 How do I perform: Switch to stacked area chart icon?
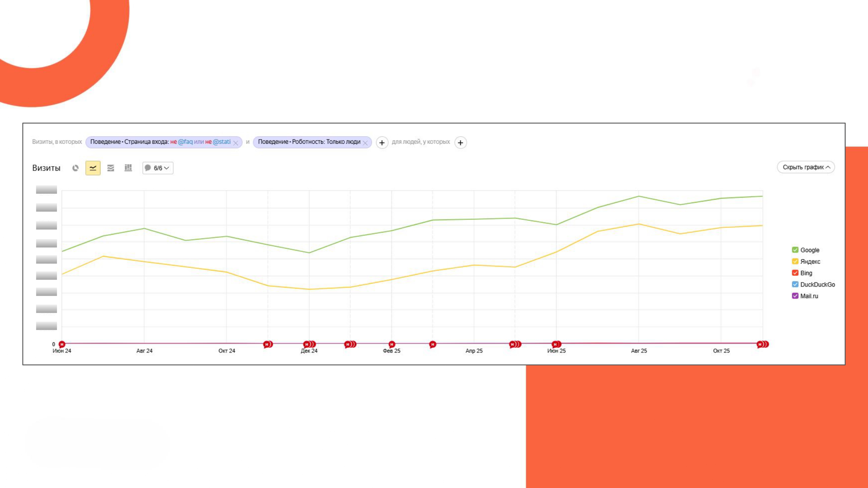(x=111, y=168)
